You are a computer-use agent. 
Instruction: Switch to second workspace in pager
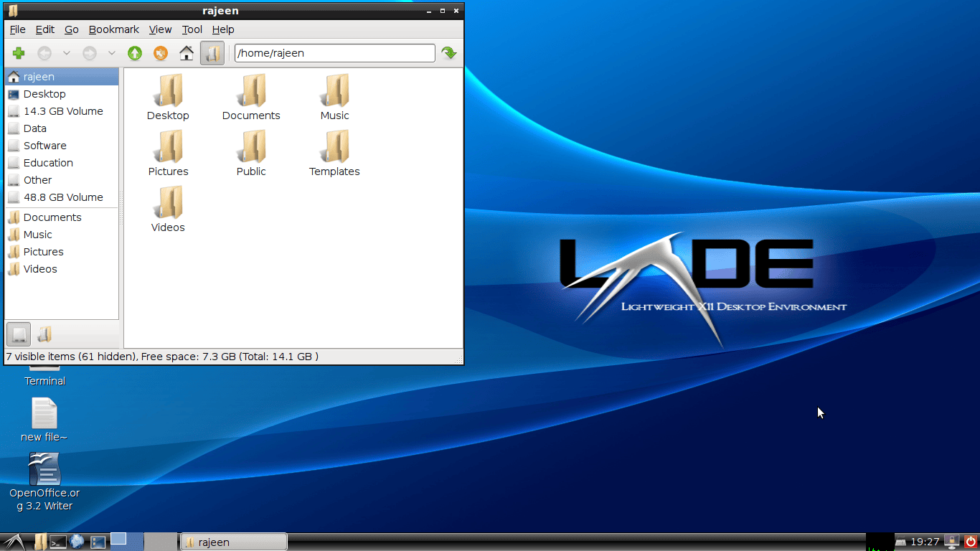pos(161,542)
